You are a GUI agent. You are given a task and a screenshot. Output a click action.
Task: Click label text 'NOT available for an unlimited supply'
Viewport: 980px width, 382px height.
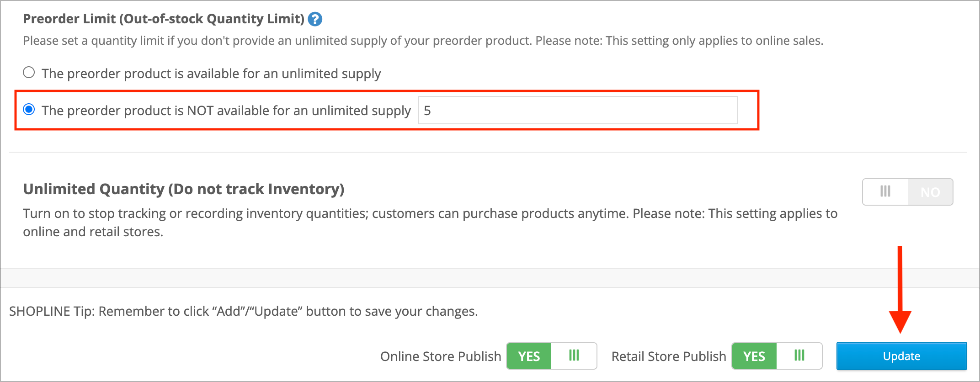(299, 111)
